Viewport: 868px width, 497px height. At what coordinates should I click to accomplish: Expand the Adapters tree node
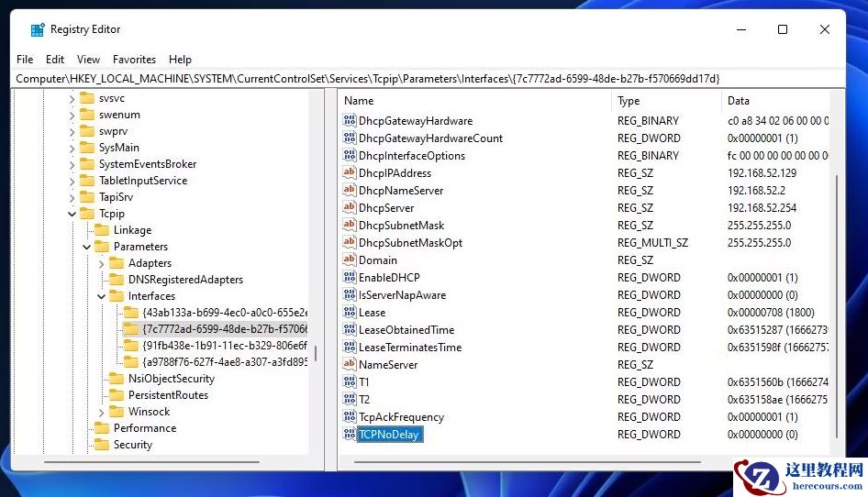[x=101, y=264]
